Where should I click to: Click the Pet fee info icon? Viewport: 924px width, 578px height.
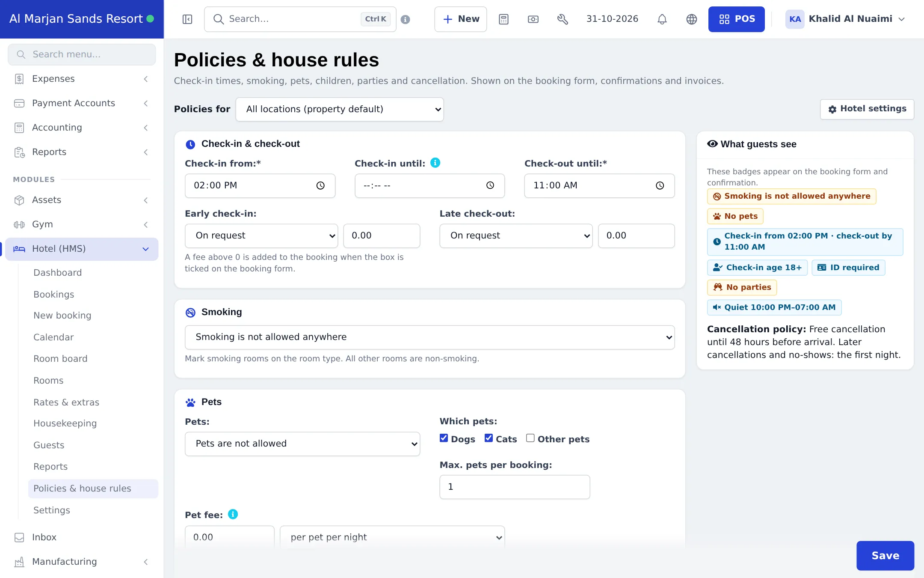(233, 514)
